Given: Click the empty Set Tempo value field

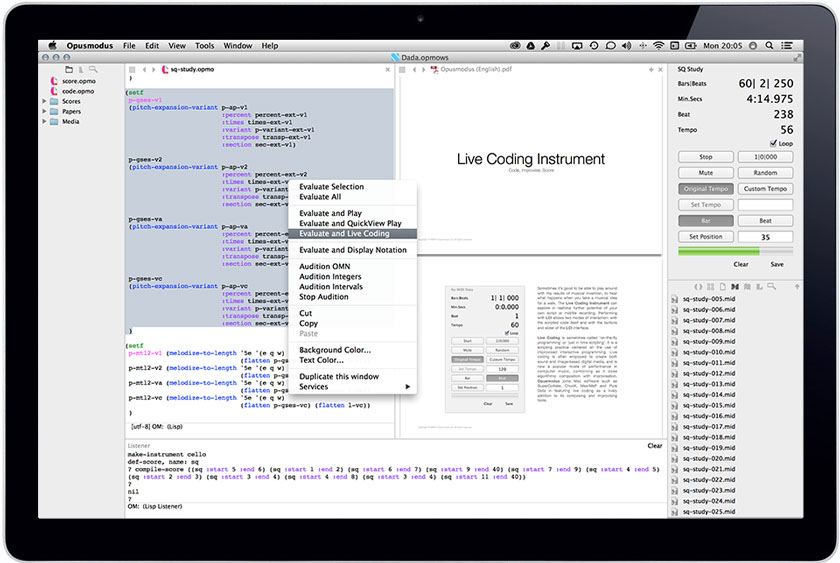Looking at the screenshot, I should coord(765,205).
